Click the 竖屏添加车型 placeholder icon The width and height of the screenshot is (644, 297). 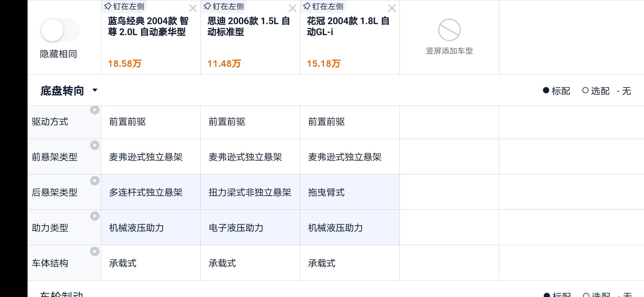pyautogui.click(x=449, y=30)
